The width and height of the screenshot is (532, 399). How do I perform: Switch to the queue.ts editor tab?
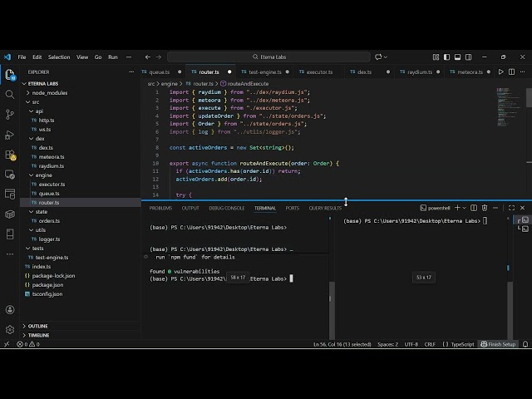[161, 72]
